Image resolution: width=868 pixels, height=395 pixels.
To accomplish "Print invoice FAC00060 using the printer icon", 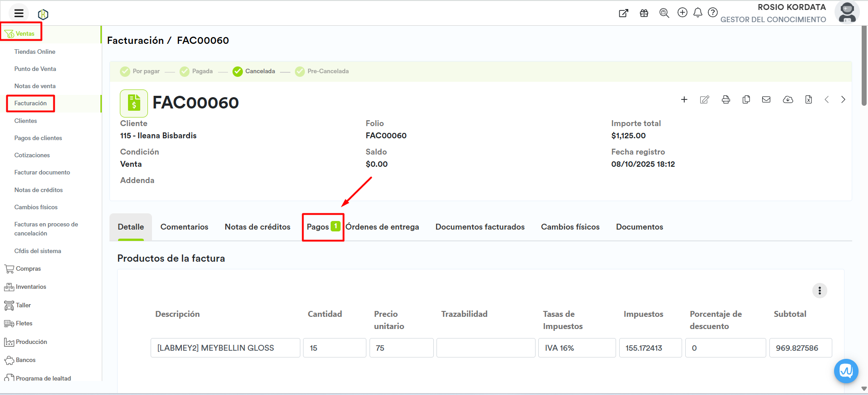I will point(726,99).
